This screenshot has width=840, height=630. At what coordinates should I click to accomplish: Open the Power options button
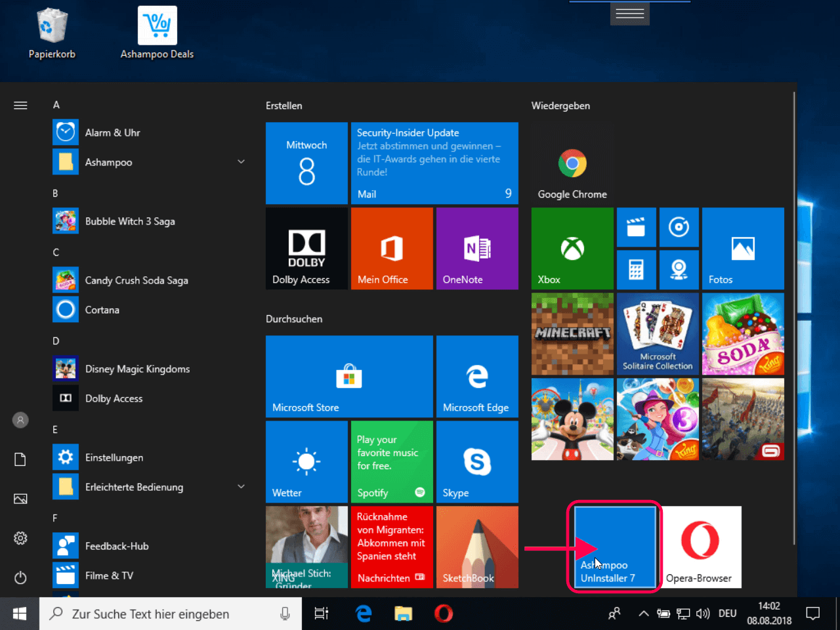point(20,577)
